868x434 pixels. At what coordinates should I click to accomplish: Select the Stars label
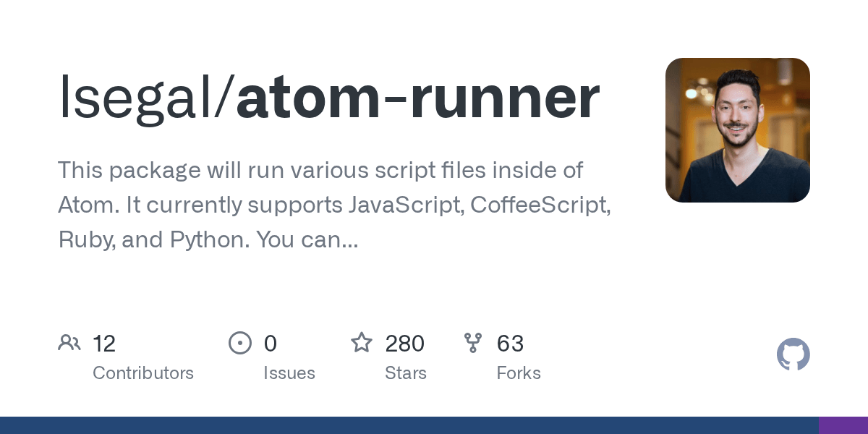406,373
